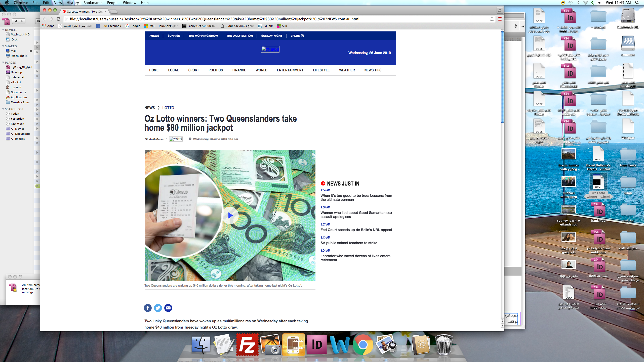Eject the mail shared volume

[31, 51]
